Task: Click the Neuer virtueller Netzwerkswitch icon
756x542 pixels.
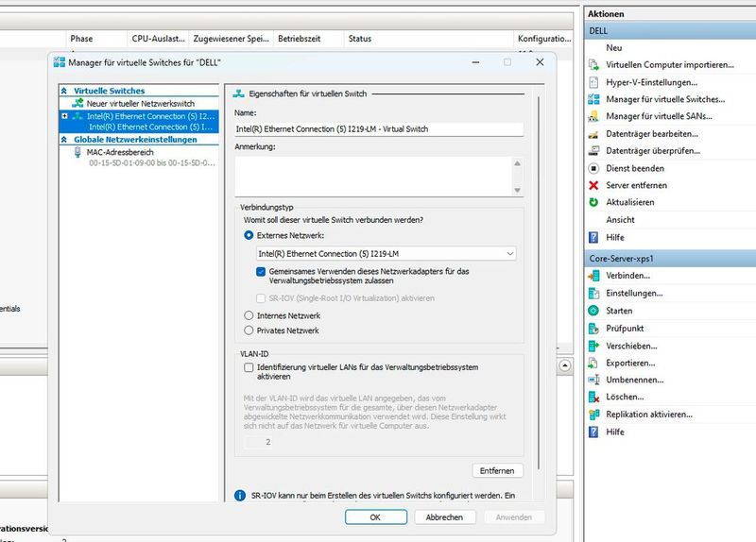Action: [x=77, y=103]
